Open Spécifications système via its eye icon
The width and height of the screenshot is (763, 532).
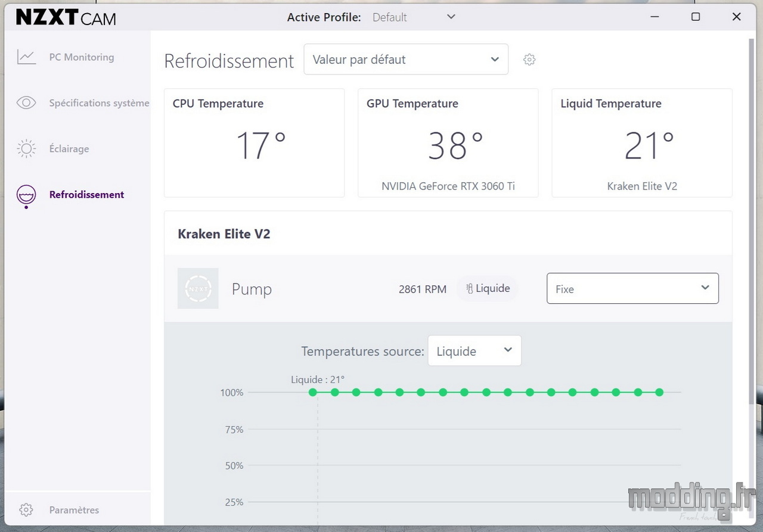[26, 103]
